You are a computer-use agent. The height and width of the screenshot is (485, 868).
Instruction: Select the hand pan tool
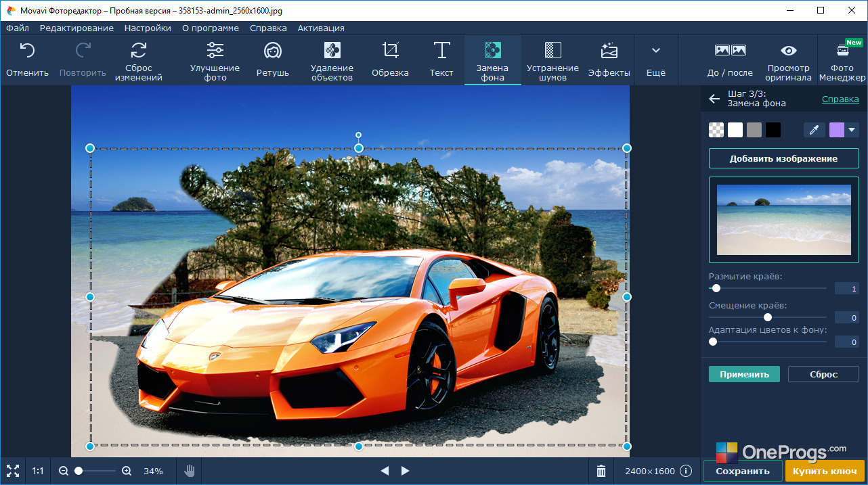[190, 471]
